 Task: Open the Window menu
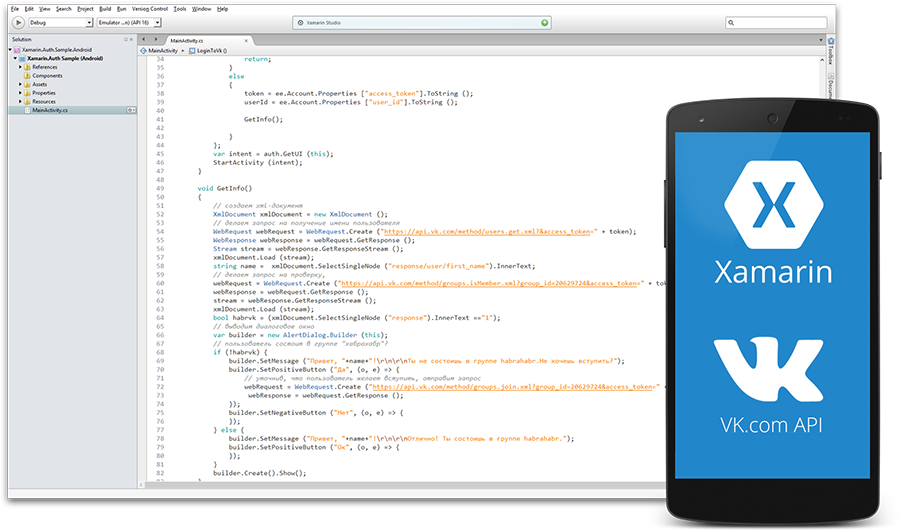pos(201,9)
